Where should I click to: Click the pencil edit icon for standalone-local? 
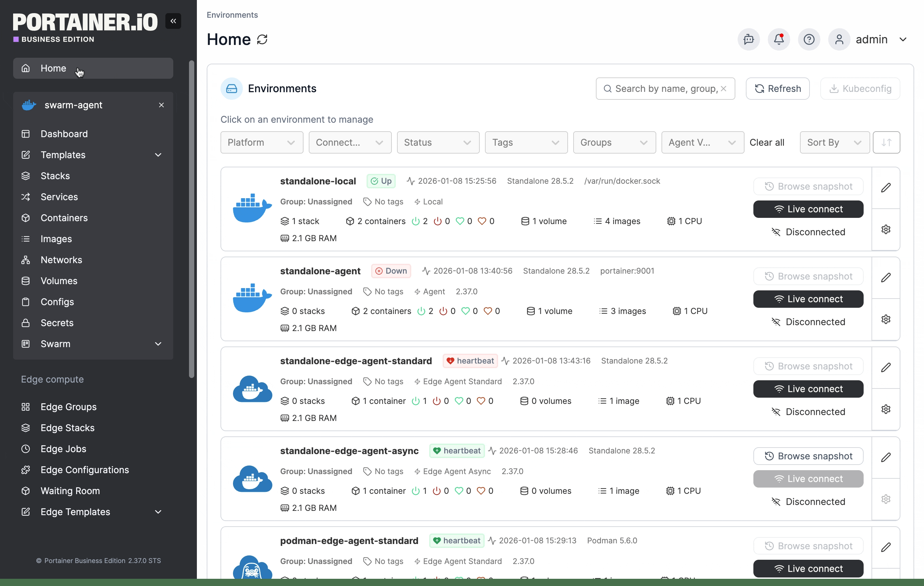click(886, 188)
